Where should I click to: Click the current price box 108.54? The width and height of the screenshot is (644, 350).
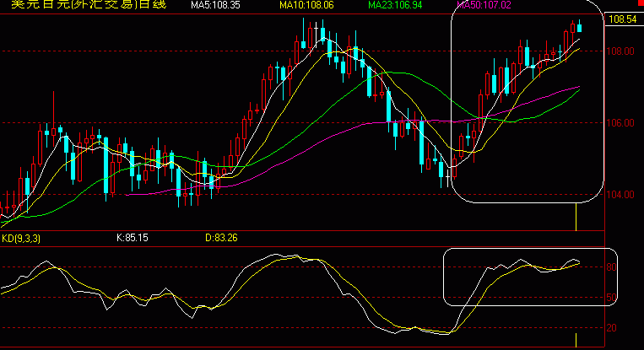622,19
